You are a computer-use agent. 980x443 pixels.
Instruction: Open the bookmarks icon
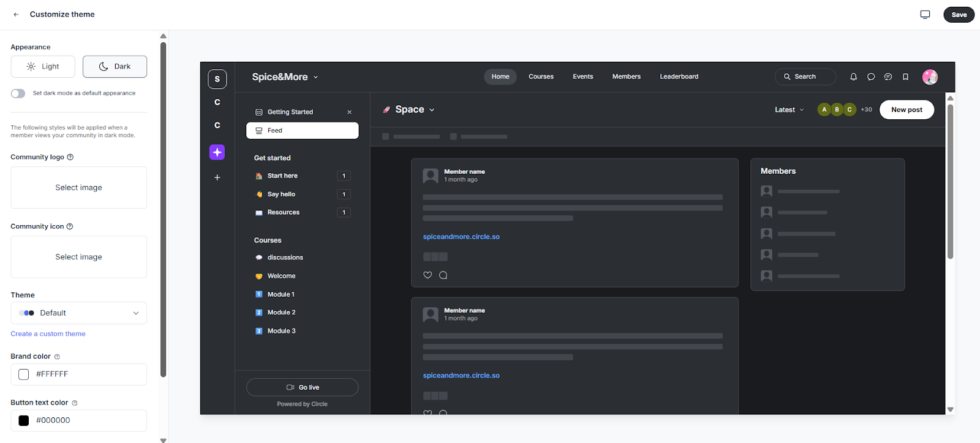pos(905,77)
